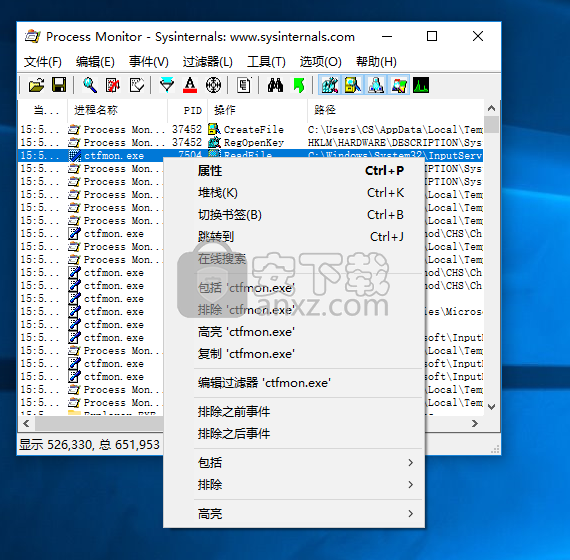Select the crosshair target icon to include a process
Image resolution: width=570 pixels, height=560 pixels.
point(213,85)
